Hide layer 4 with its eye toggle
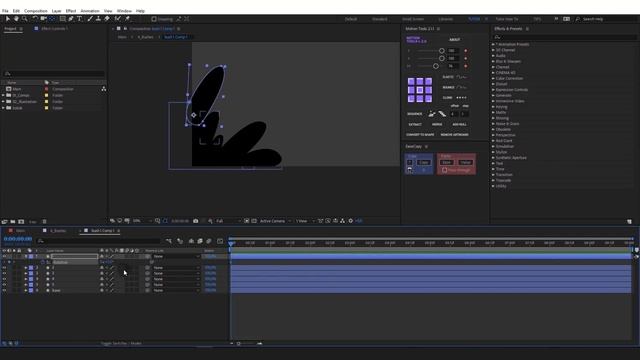The height and width of the screenshot is (360, 640). coord(4,279)
